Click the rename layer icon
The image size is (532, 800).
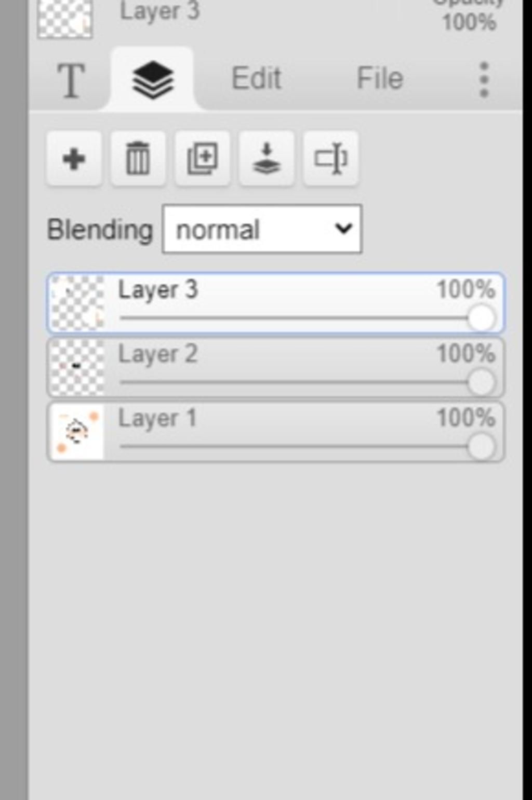[x=331, y=158]
